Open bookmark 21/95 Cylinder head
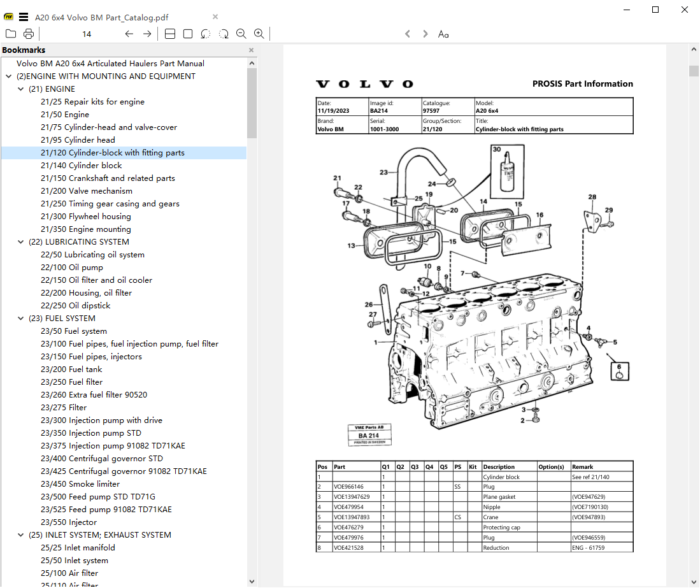700x588 pixels. coord(78,140)
